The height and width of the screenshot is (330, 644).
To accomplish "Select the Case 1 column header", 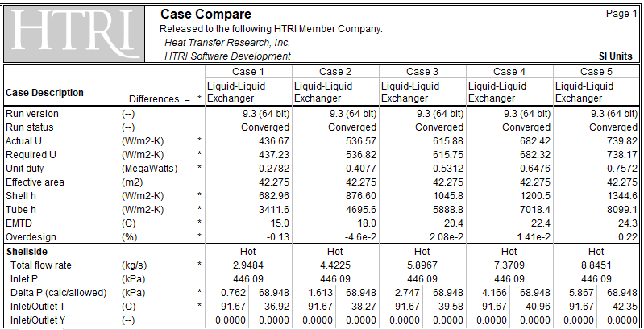I will pos(248,72).
